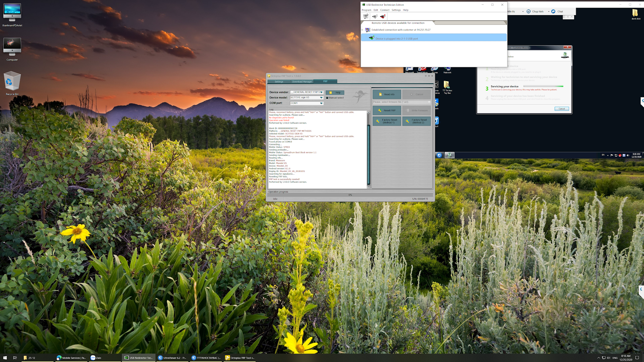The image size is (644, 362).
Task: Click the Chụp hình screenshot icon
Action: tap(529, 11)
